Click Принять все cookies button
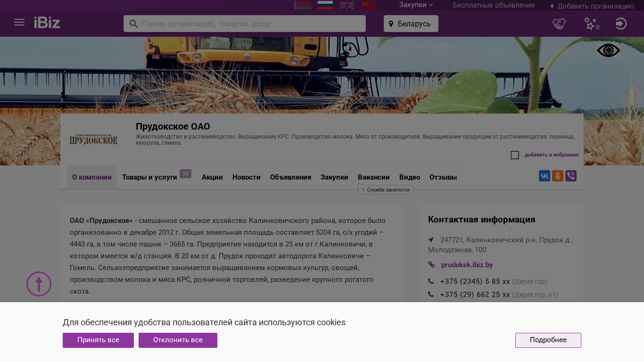The image size is (644, 362). coord(98,340)
